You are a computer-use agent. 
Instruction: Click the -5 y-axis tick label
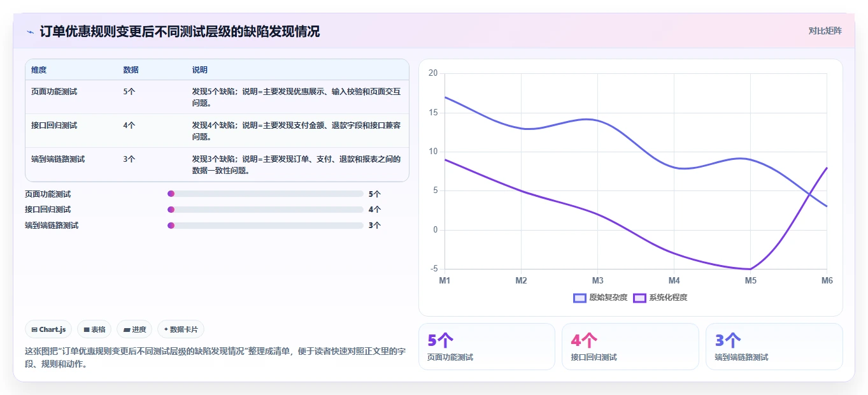(x=434, y=269)
